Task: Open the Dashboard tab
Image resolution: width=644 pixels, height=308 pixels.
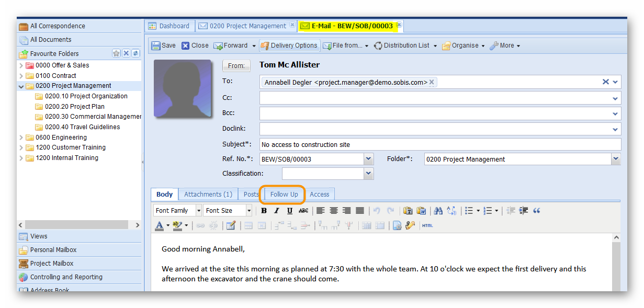Action: click(x=169, y=26)
